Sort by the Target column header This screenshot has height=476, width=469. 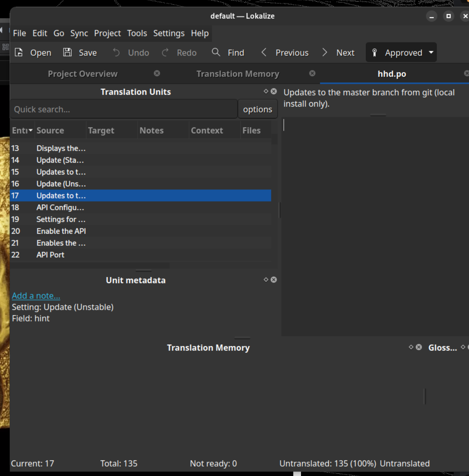[x=112, y=130]
